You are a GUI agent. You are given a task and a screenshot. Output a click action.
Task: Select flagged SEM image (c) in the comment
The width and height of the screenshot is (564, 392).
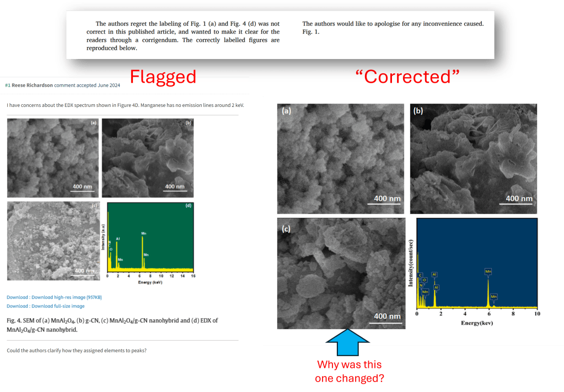(53, 241)
